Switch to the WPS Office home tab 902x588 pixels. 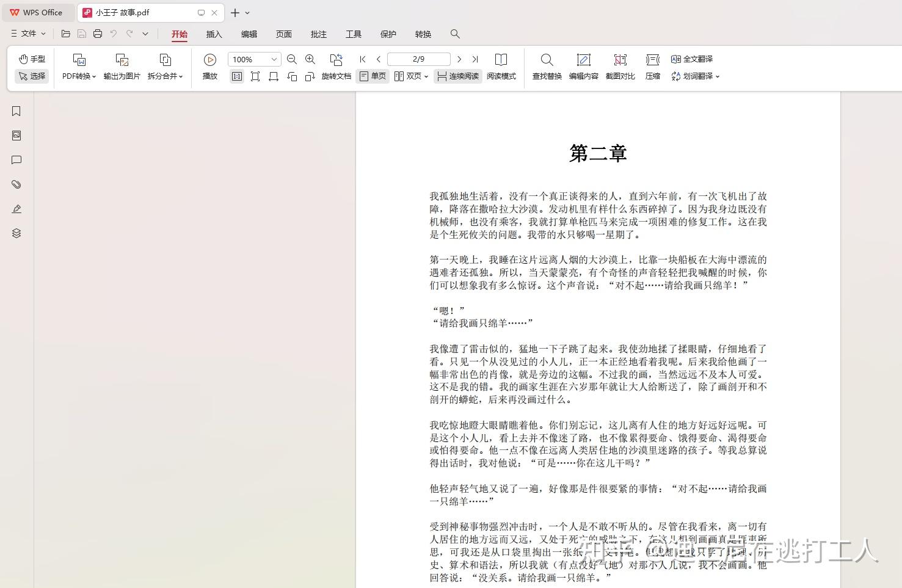[x=37, y=12]
